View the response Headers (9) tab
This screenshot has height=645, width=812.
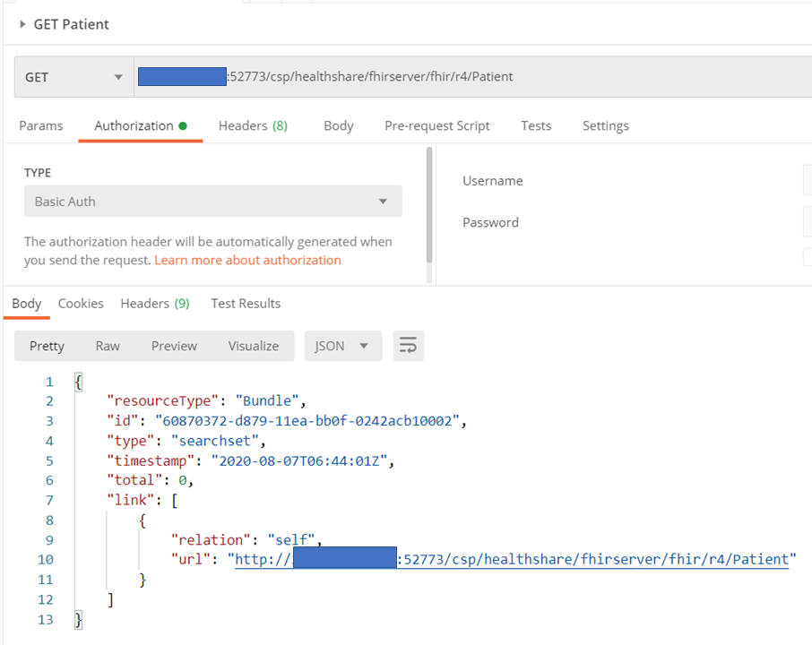(155, 304)
